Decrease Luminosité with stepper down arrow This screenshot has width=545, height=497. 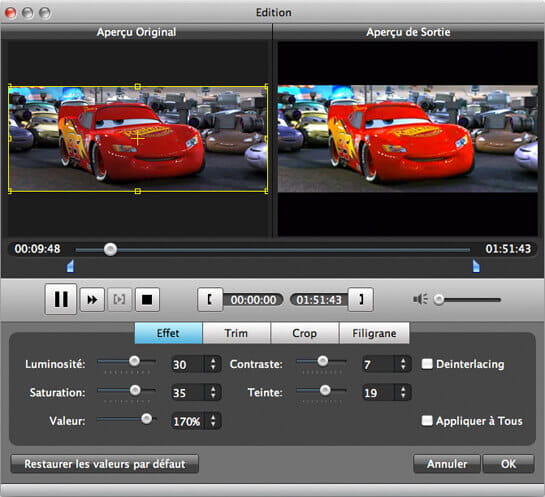click(x=213, y=368)
